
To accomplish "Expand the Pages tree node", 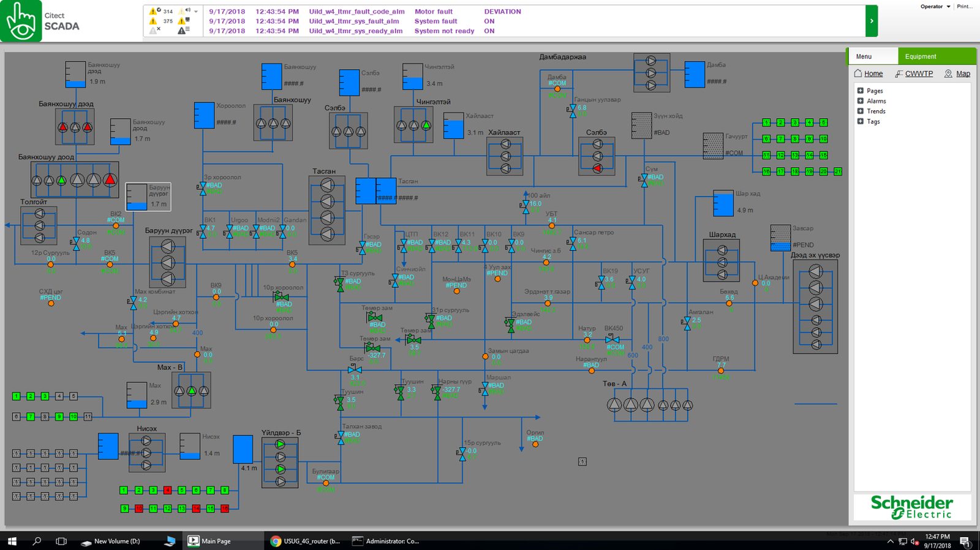I will pyautogui.click(x=860, y=91).
